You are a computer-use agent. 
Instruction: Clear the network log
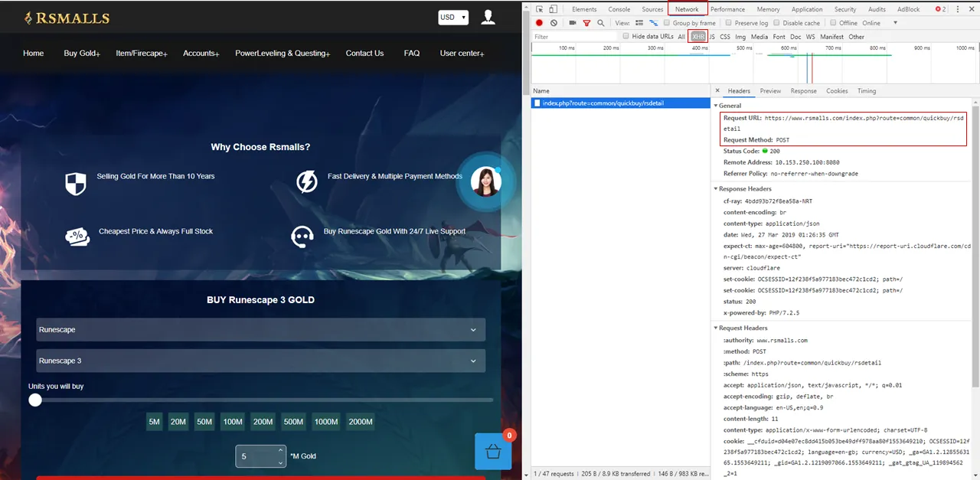[554, 23]
